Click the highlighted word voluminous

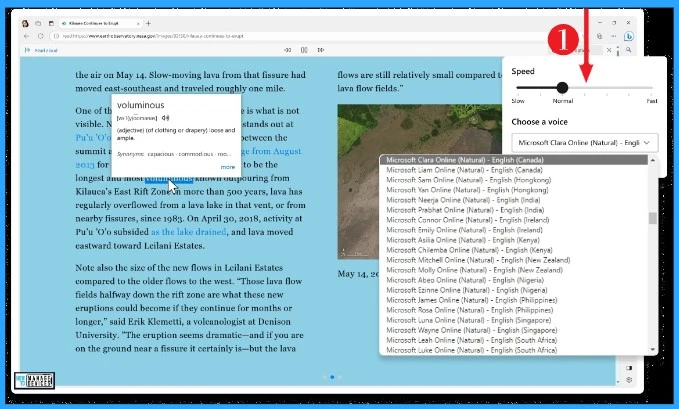(169, 178)
